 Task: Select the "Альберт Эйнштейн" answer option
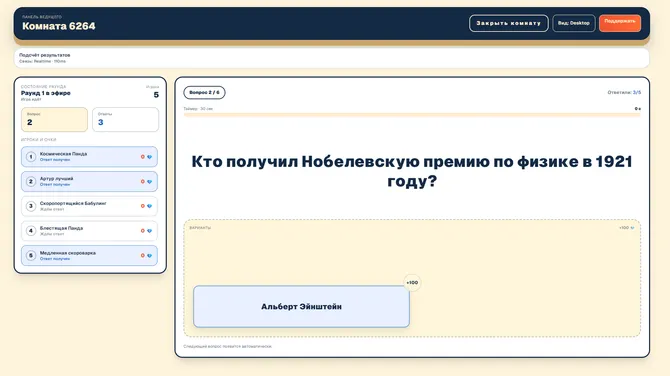coord(301,306)
